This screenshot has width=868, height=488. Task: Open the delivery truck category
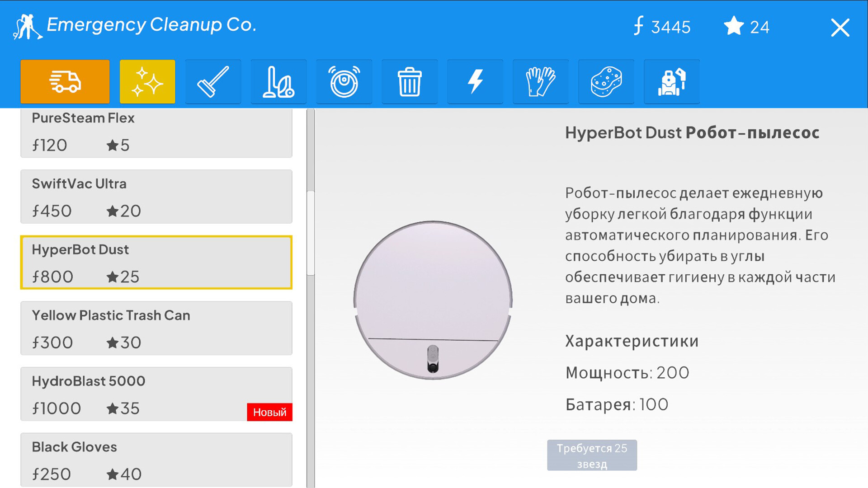tap(65, 82)
